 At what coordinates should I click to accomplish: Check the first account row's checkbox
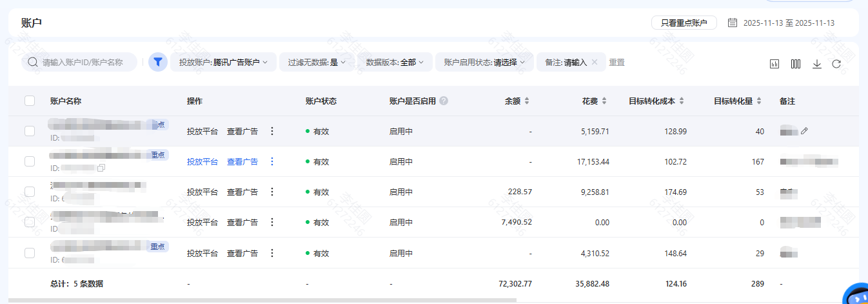[x=30, y=131]
